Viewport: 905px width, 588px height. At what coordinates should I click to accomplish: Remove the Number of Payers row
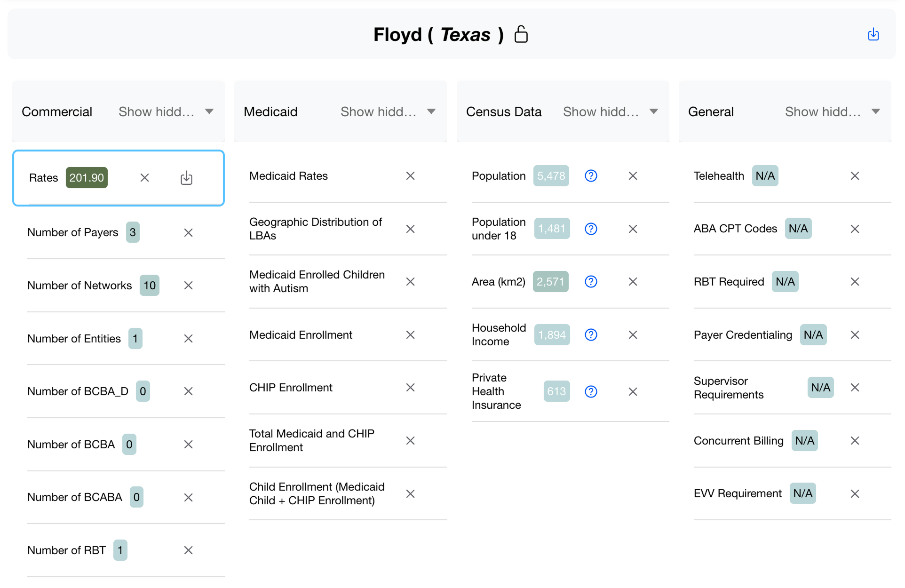[189, 232]
